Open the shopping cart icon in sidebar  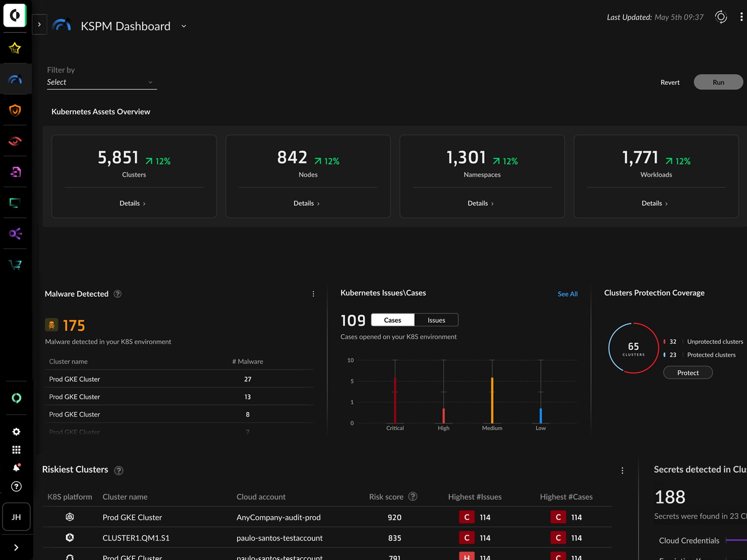pyautogui.click(x=15, y=264)
